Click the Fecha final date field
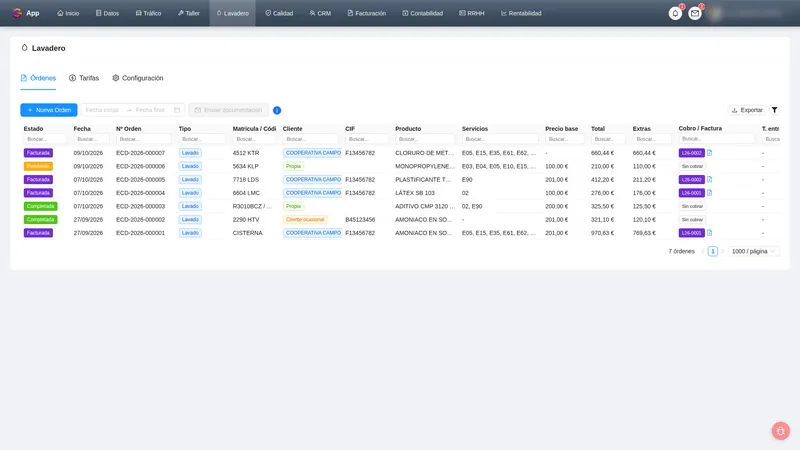The width and height of the screenshot is (800, 450). click(x=151, y=110)
